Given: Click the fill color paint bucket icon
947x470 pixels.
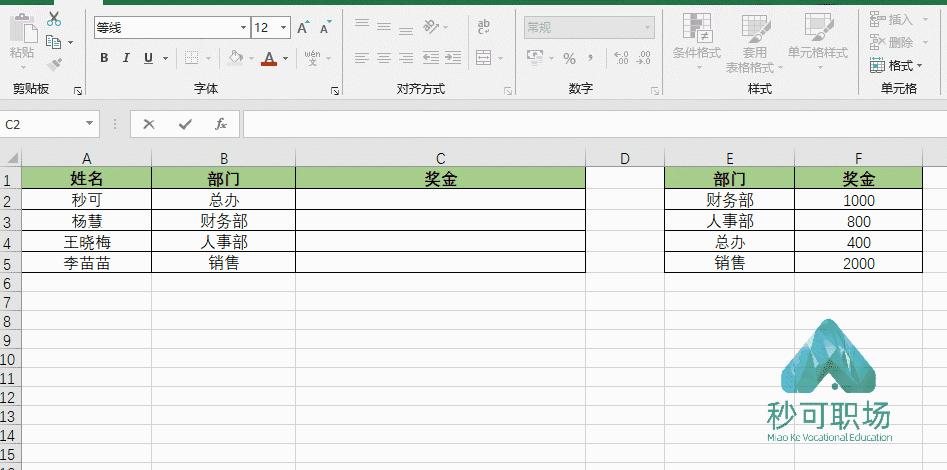Looking at the screenshot, I should point(235,58).
